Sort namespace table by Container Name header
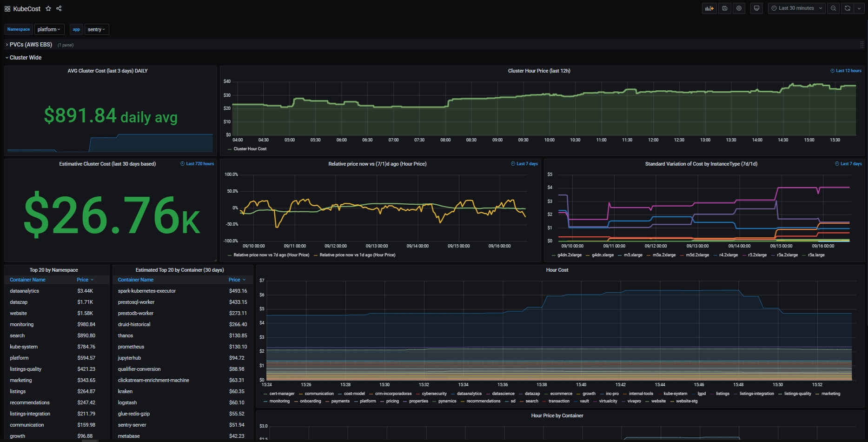The width and height of the screenshot is (868, 442). click(27, 280)
